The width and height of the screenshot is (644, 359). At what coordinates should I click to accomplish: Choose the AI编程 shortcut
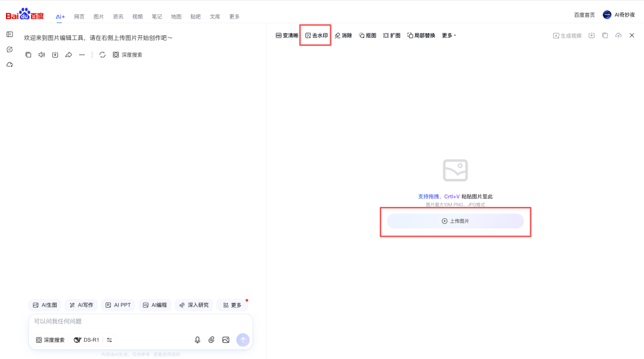(155, 305)
